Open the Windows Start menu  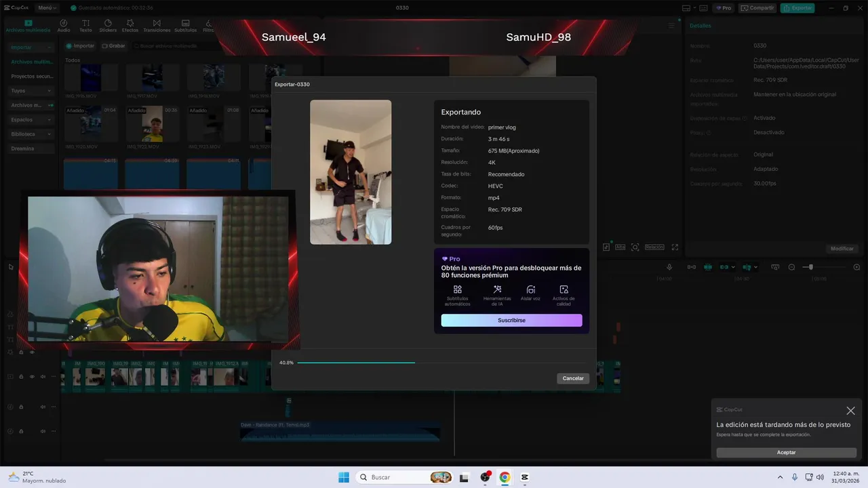(344, 477)
